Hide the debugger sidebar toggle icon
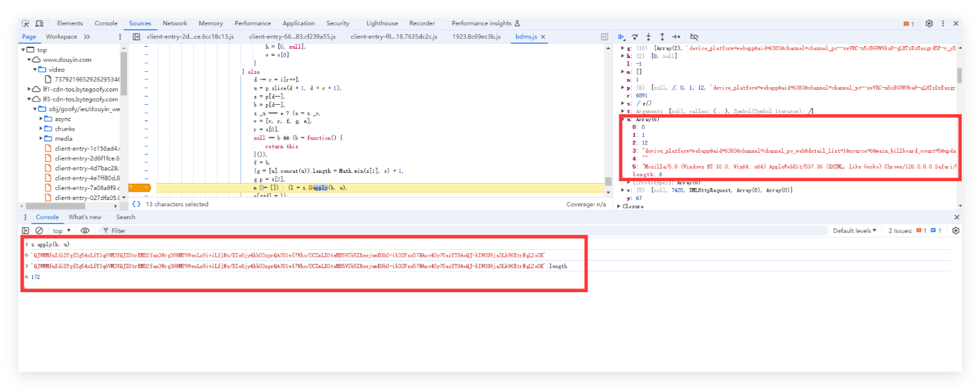The image size is (980, 390). [605, 37]
